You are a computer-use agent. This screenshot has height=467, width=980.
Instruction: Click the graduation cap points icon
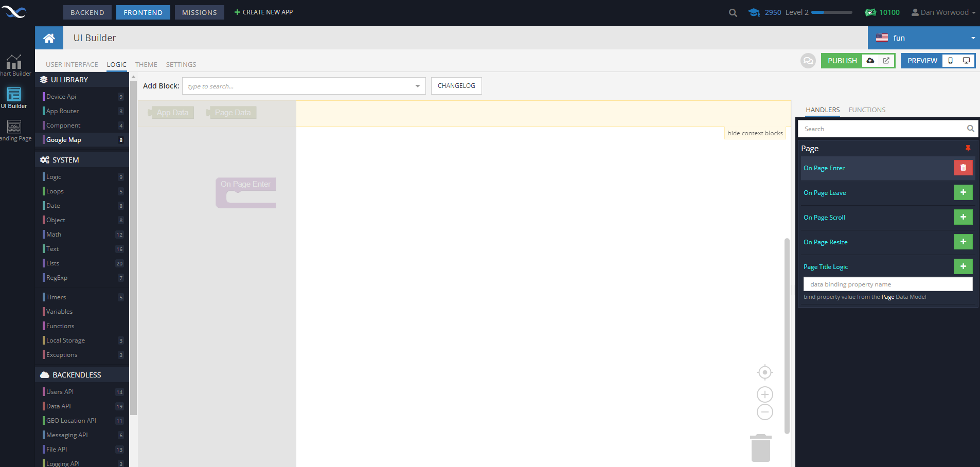[x=754, y=12]
